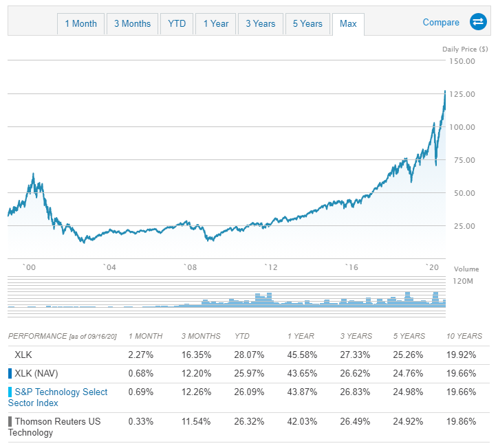Image resolution: width=498 pixels, height=448 pixels.
Task: Select the 1 Month tab
Action: 80,24
